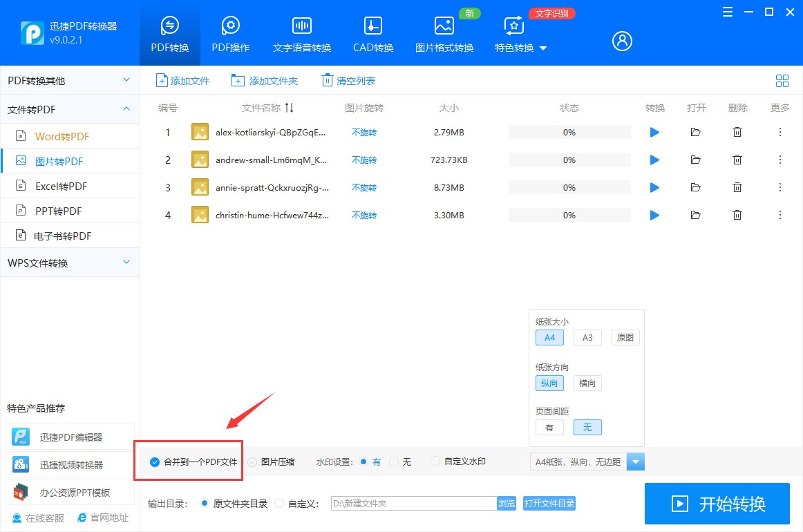Click the progress bar of the first file
The height and width of the screenshot is (532, 803).
[569, 132]
